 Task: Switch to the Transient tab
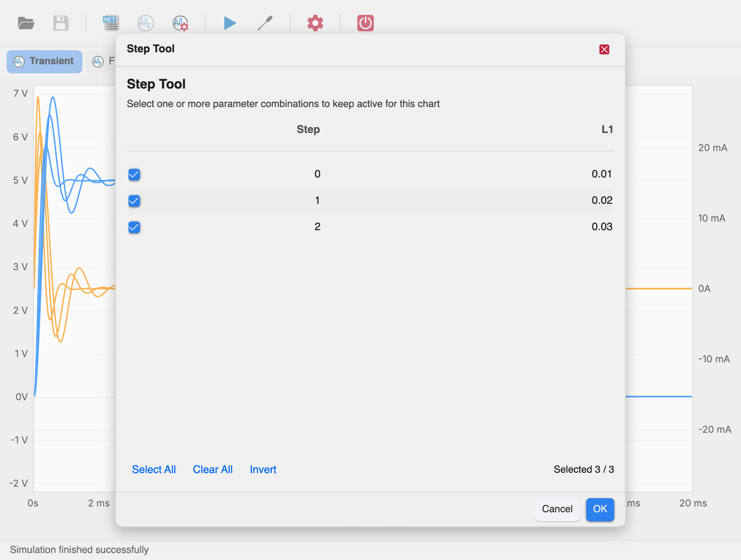tap(44, 61)
